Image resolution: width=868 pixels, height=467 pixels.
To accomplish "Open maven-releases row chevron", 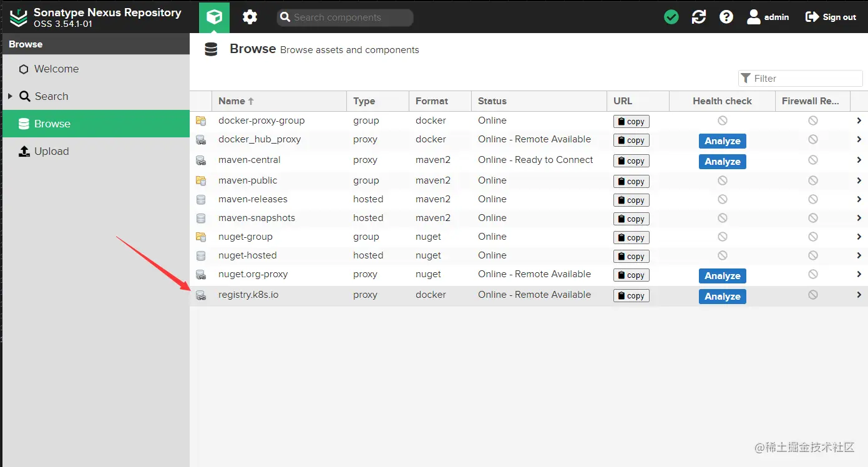I will (x=859, y=199).
